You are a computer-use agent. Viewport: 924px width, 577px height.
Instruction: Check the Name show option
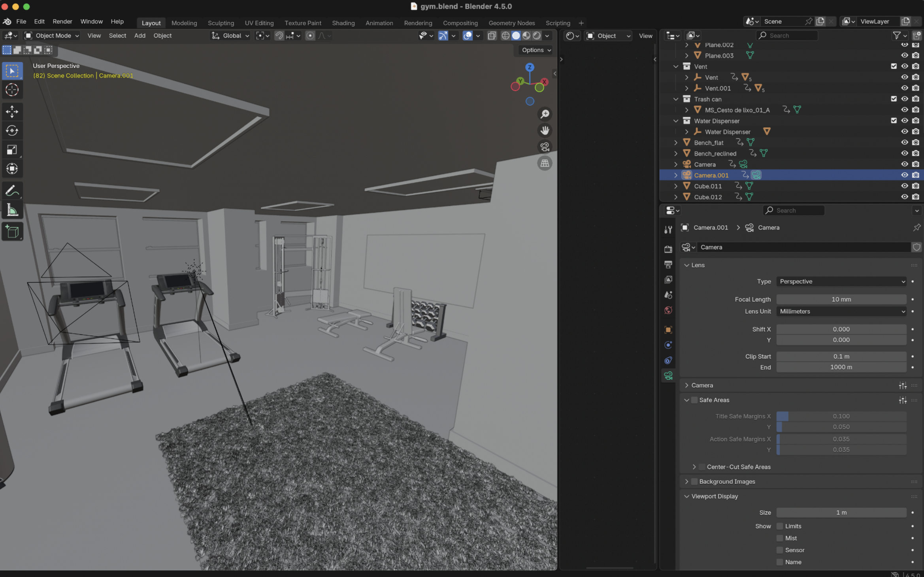click(780, 562)
